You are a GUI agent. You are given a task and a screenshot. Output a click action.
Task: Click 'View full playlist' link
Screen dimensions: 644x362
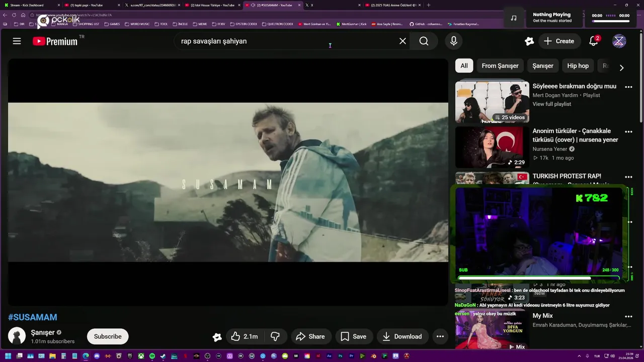(x=551, y=104)
